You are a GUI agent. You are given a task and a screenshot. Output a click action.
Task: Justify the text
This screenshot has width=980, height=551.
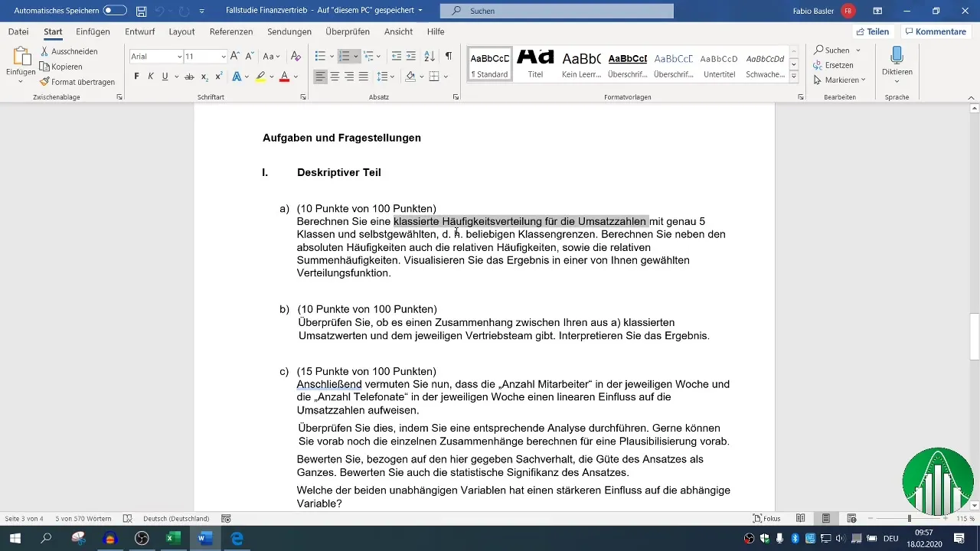click(x=364, y=77)
